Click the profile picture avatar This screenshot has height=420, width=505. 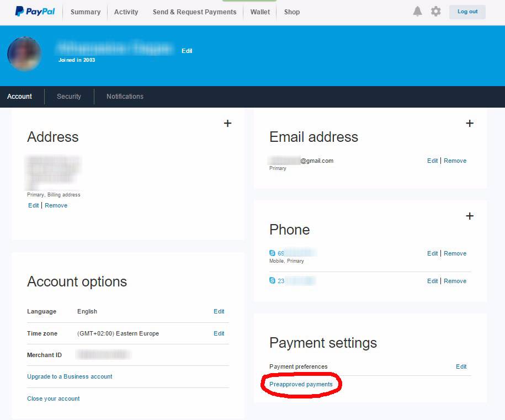(x=24, y=54)
